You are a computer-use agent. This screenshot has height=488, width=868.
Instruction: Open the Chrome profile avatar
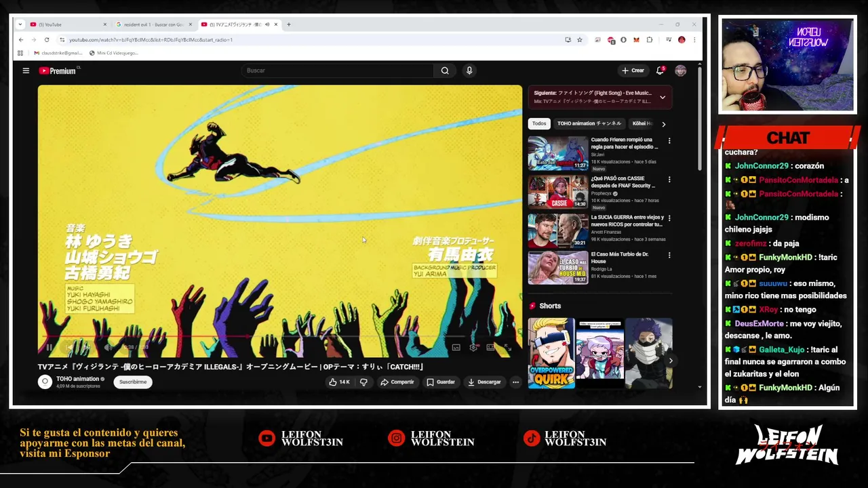click(682, 40)
